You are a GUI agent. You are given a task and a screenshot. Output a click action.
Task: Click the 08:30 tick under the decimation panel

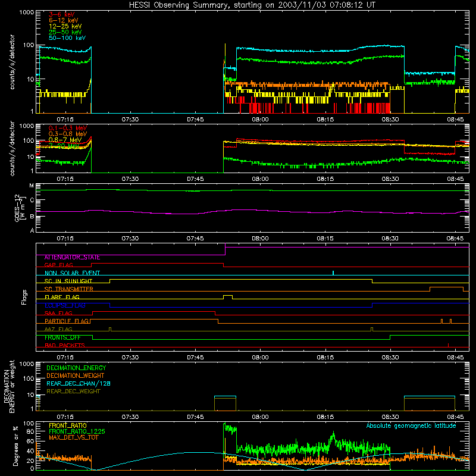(x=390, y=417)
